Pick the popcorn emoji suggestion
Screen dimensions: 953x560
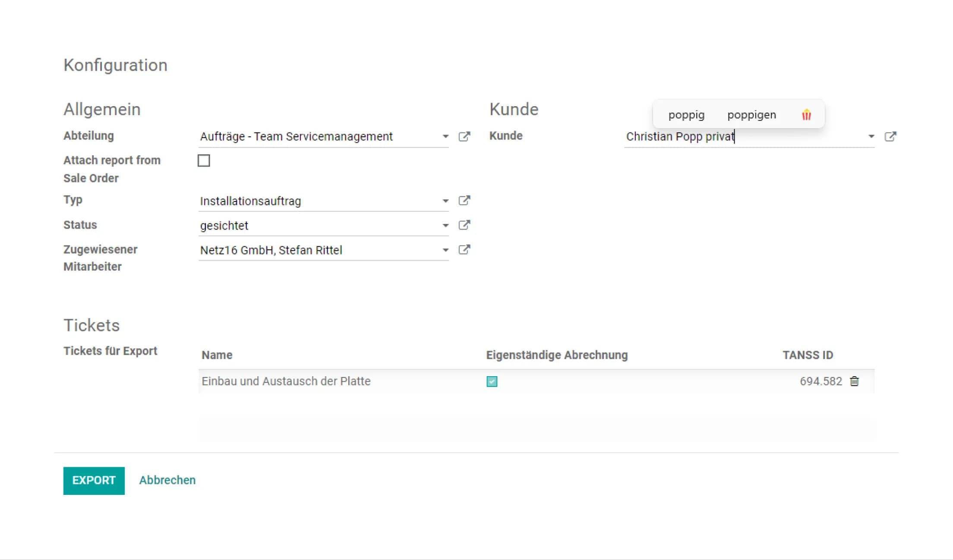click(806, 115)
